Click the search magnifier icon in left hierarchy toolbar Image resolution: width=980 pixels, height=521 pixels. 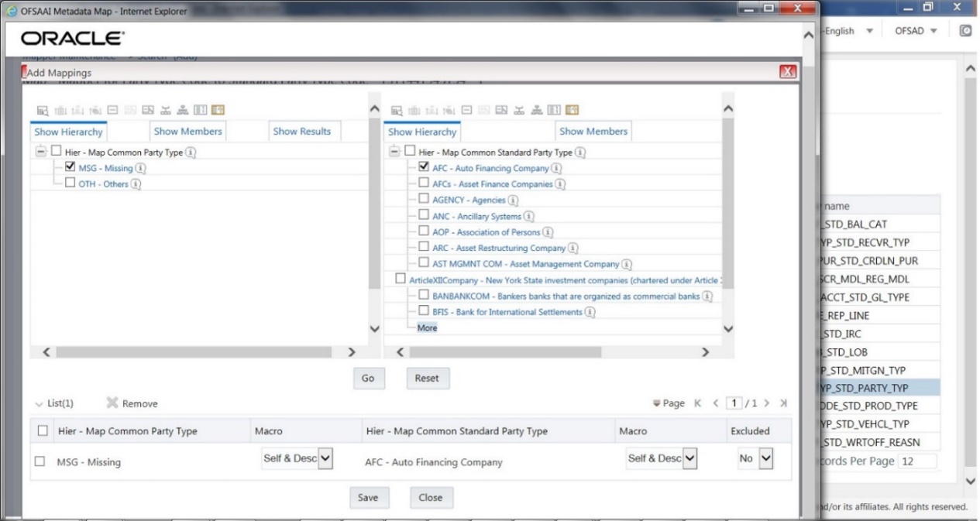(x=43, y=111)
